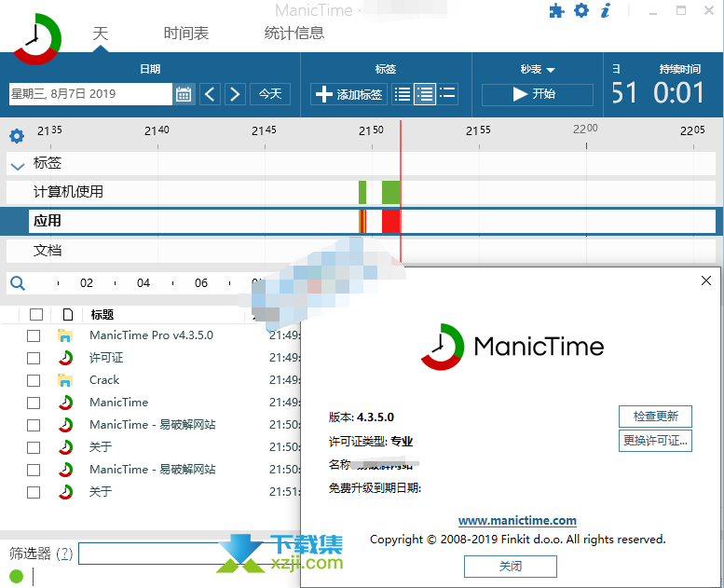This screenshot has width=724, height=588.
Task: Select the first list view icon
Action: pos(403,94)
